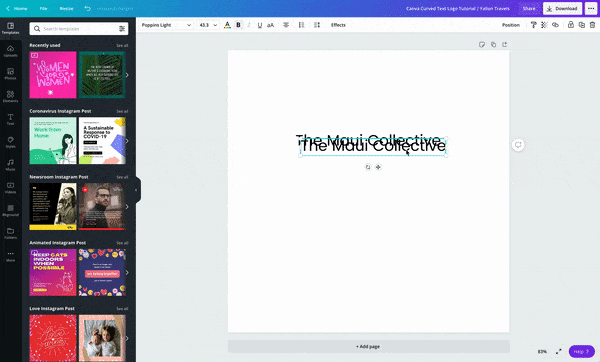Viewport: 600px width, 362px height.
Task: Open the Poppins Light font dropdown
Action: click(166, 25)
